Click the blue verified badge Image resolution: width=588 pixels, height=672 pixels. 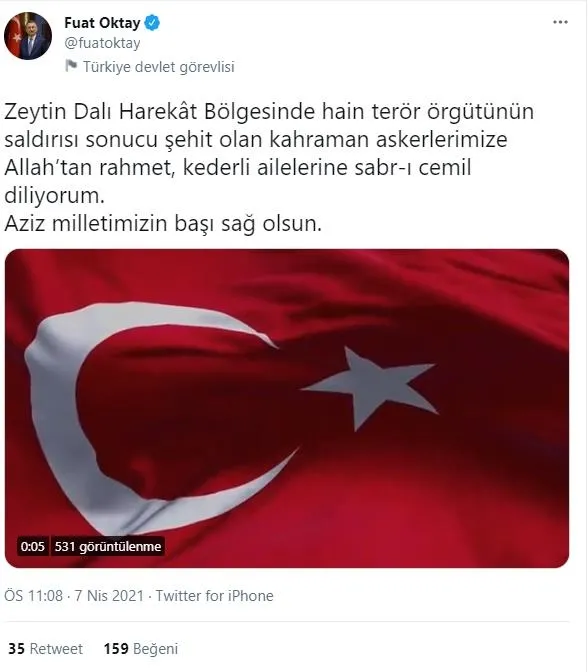(152, 23)
